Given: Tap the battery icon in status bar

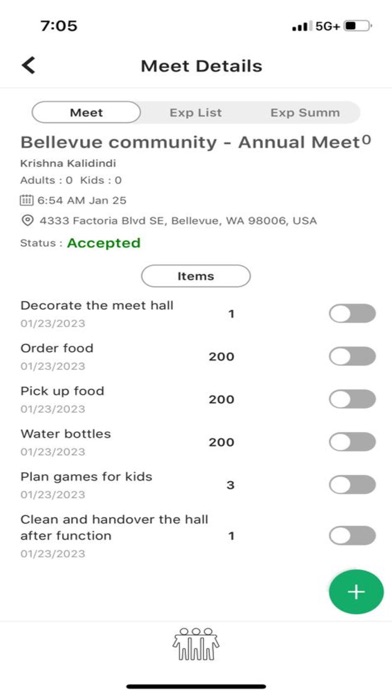Looking at the screenshot, I should pos(357,26).
